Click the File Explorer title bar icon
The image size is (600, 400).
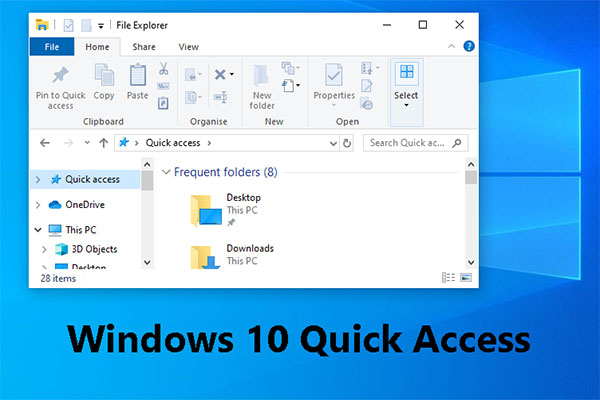[42, 25]
